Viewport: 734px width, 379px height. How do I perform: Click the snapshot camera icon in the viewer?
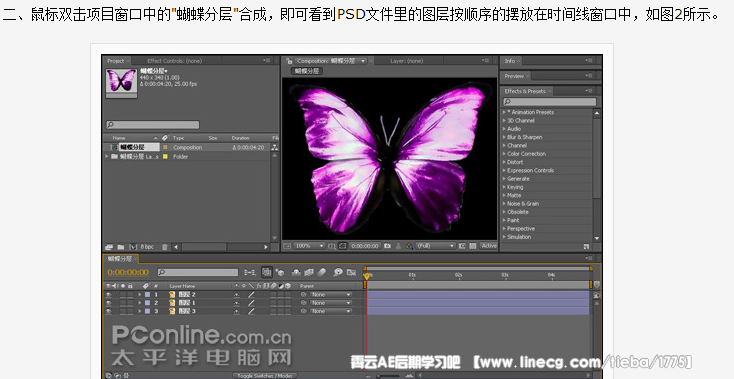(x=387, y=246)
